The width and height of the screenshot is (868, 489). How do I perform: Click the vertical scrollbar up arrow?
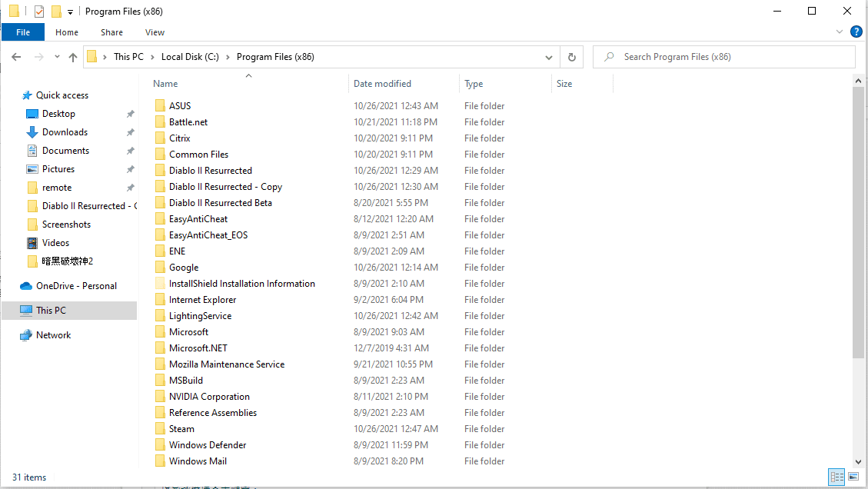coord(858,81)
